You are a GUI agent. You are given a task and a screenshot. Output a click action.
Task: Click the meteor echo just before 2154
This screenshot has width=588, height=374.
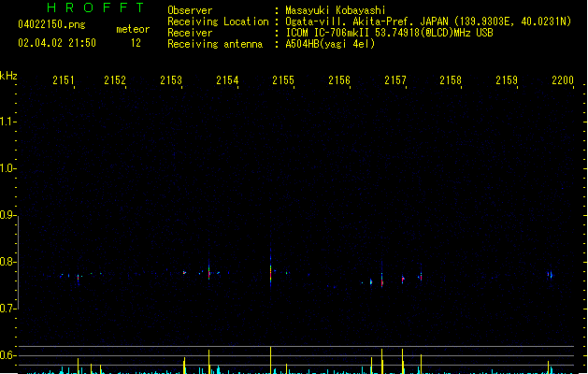point(208,271)
